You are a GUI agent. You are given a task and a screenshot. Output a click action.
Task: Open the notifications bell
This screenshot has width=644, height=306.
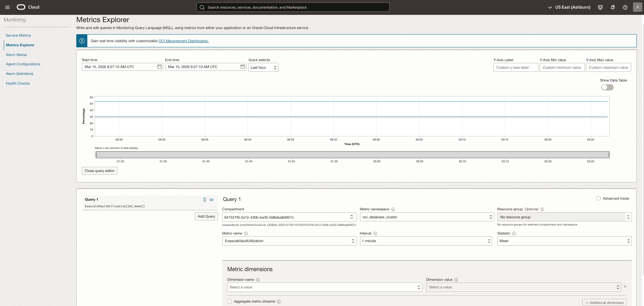613,7
